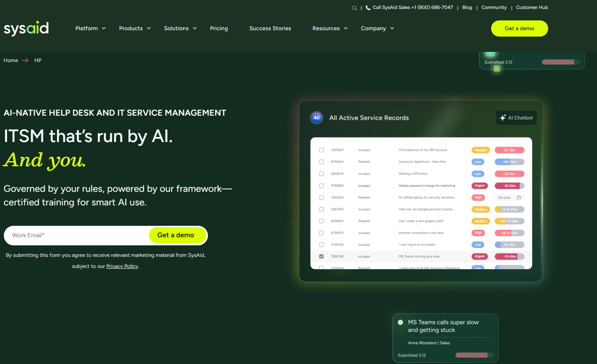Open the Resources dropdown menu
Viewport: 597px width, 364px height.
(x=330, y=28)
